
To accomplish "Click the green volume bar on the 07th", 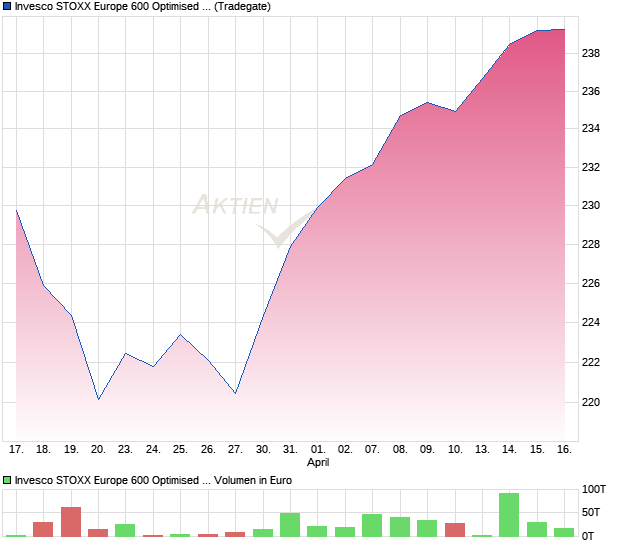I will point(372,525).
